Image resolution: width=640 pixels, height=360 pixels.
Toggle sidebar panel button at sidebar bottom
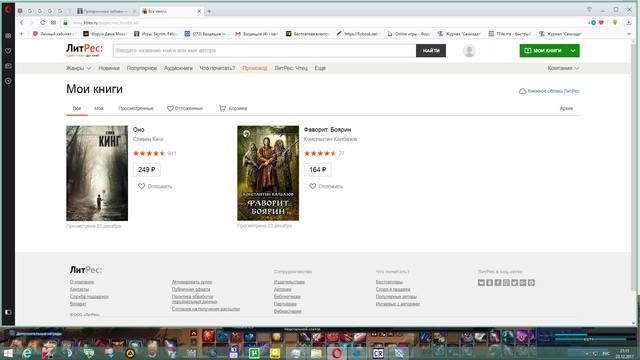pos(8,312)
